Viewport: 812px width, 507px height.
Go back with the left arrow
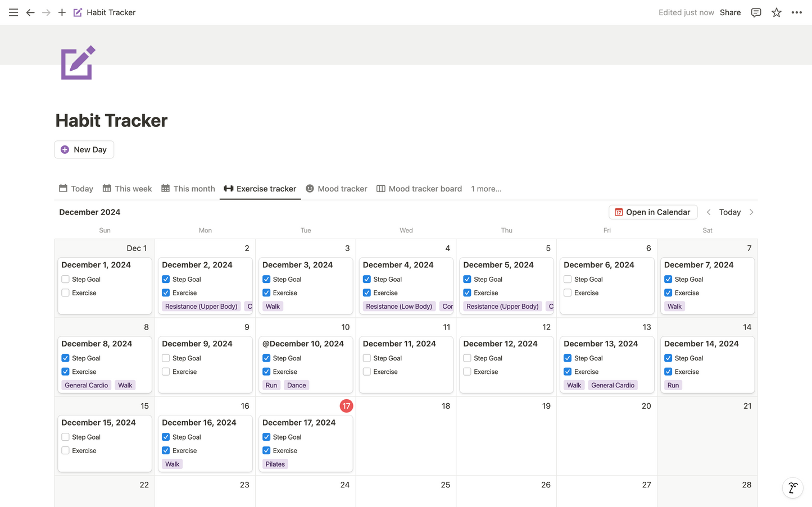point(30,12)
